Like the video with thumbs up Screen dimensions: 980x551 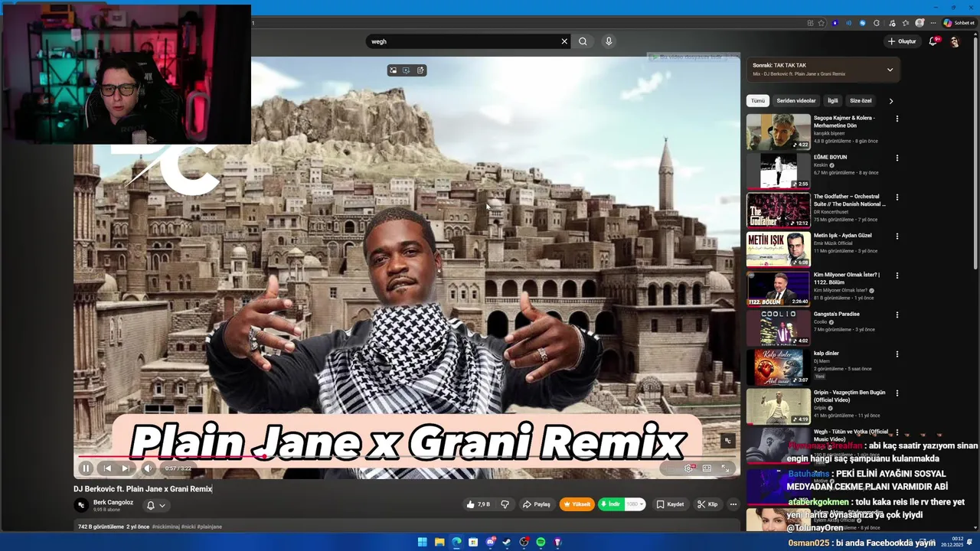(478, 504)
